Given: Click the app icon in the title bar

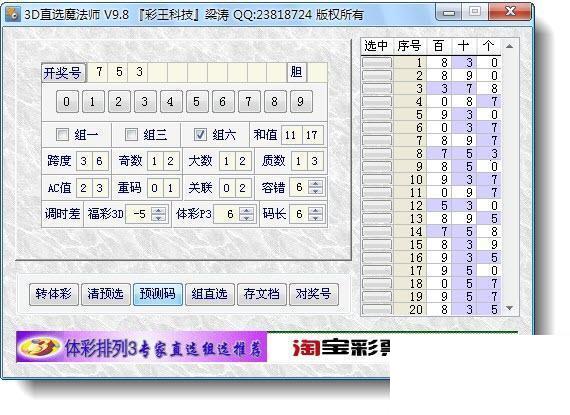Looking at the screenshot, I should click(x=12, y=14).
